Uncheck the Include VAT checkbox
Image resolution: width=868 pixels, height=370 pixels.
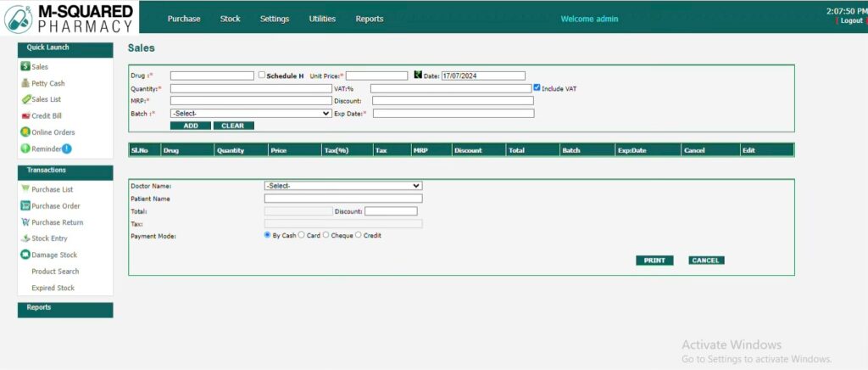pos(537,87)
